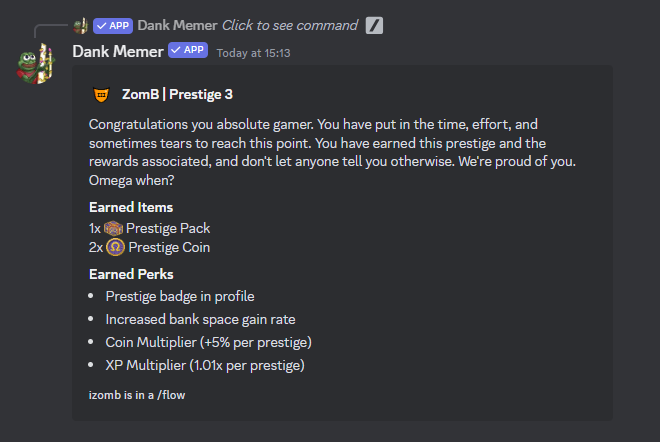660x442 pixels.
Task: Click the APP badge in the reply line
Action: pyautogui.click(x=113, y=25)
